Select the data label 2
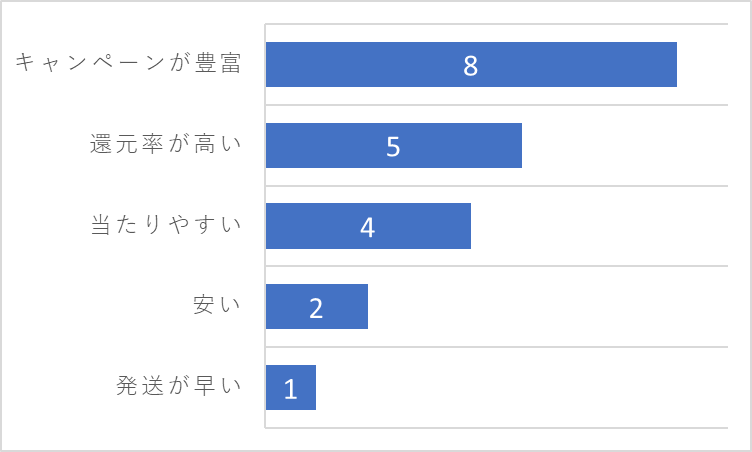 [316, 308]
